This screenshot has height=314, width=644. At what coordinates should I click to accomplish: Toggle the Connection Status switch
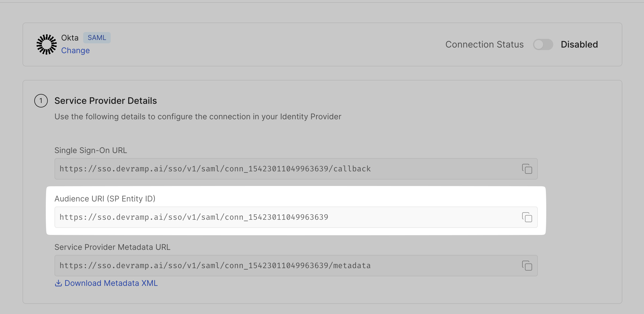[543, 44]
